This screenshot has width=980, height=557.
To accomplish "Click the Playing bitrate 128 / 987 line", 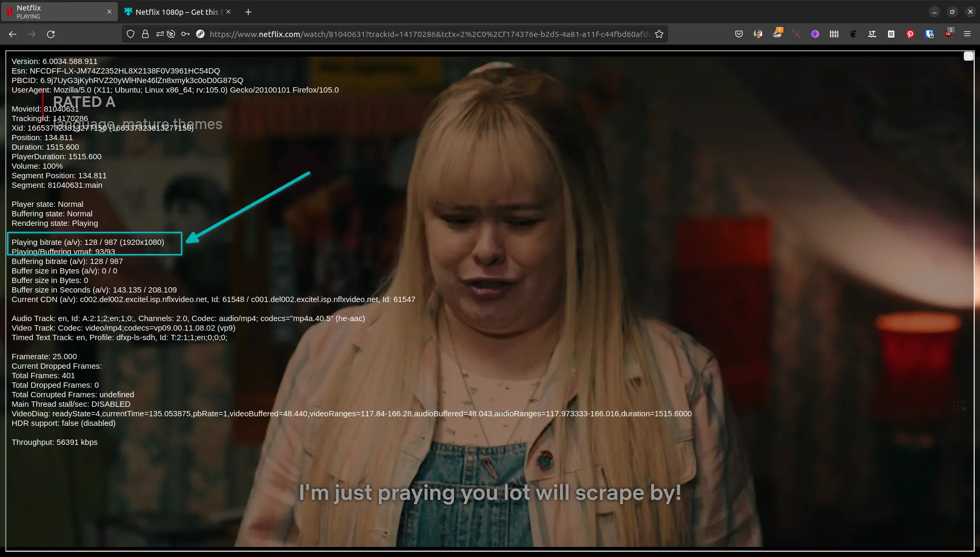I will pos(88,242).
